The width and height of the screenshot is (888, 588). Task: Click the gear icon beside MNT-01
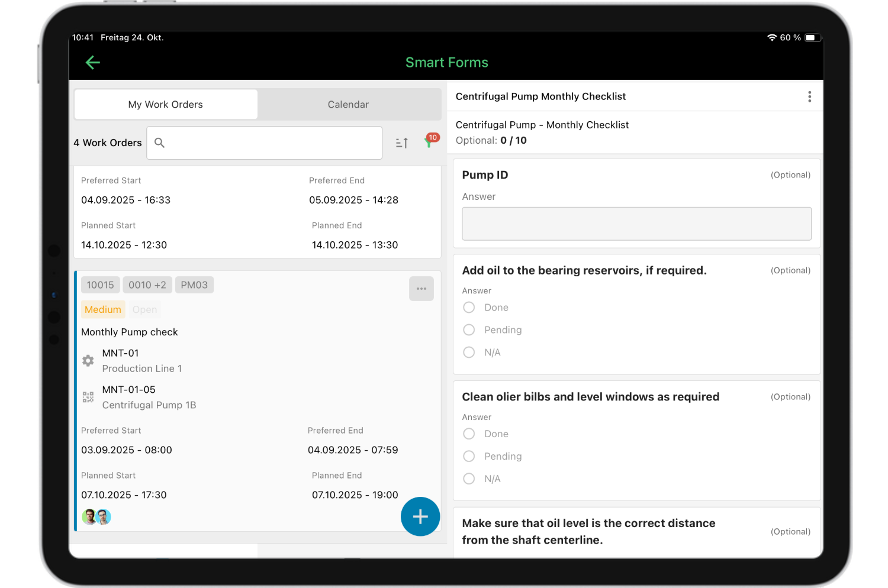tap(88, 360)
